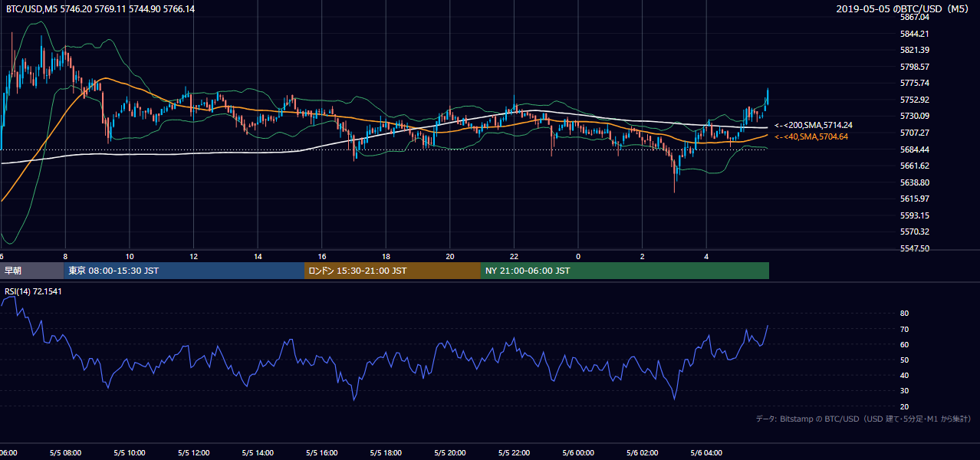Click price axis value 5798.57
Image resolution: width=980 pixels, height=460 pixels.
(914, 67)
